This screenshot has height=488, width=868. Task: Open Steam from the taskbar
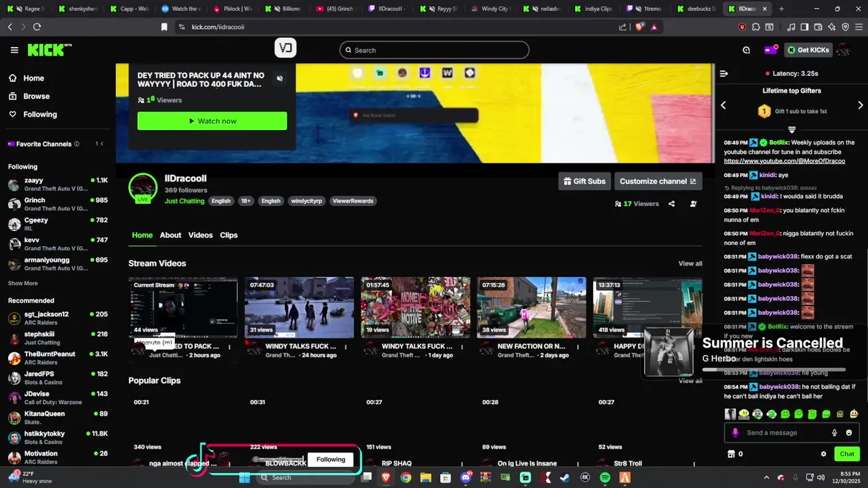click(x=565, y=477)
